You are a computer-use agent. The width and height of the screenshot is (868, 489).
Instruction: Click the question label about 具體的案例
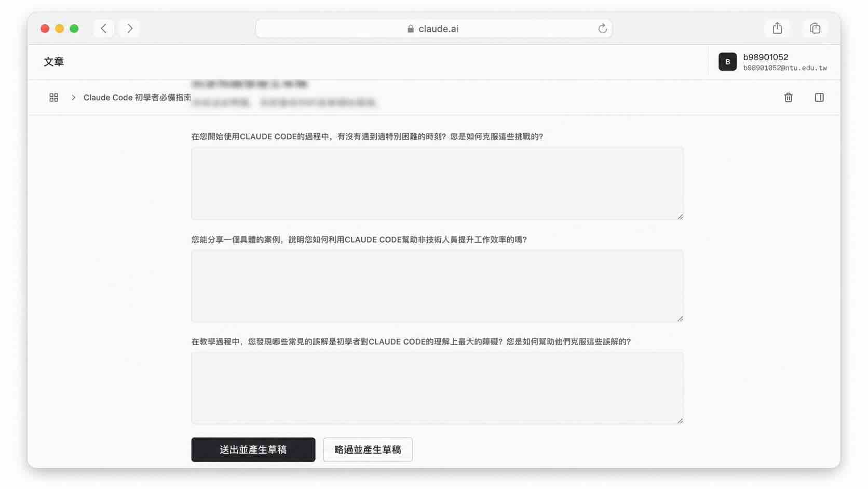[x=359, y=240]
